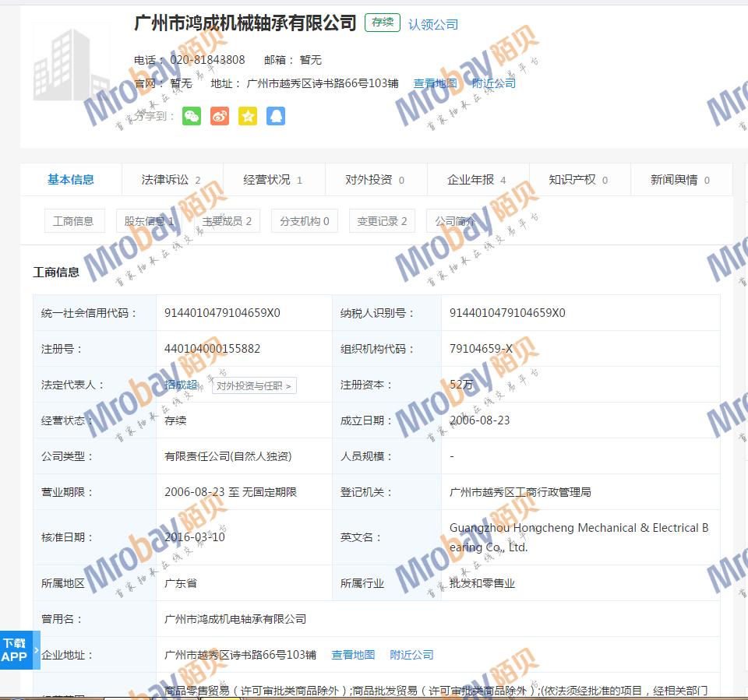Jump to 分支机构 section

click(x=305, y=221)
